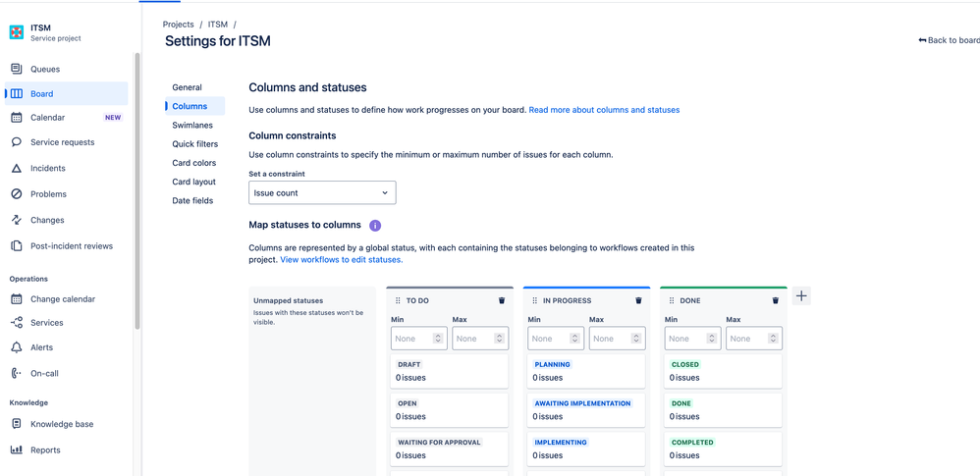Select the DRAFT status card
The height and width of the screenshot is (476, 980).
coord(449,371)
